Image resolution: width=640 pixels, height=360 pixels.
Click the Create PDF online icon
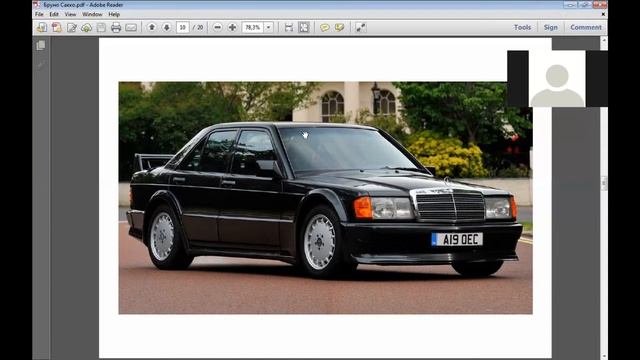57,27
